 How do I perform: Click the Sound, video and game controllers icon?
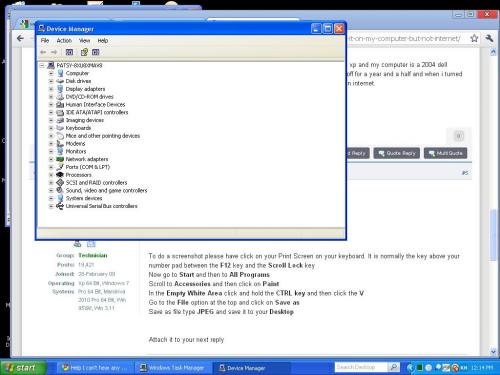coord(60,190)
